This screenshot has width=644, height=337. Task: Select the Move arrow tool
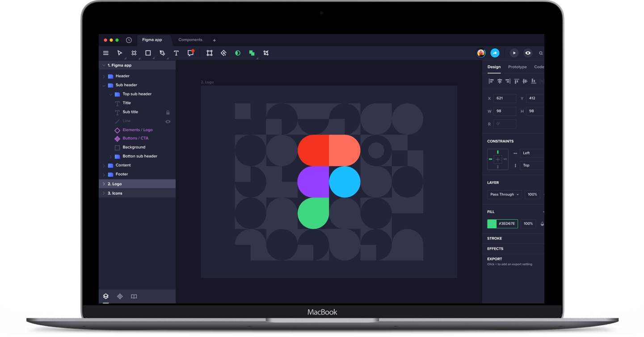point(120,53)
